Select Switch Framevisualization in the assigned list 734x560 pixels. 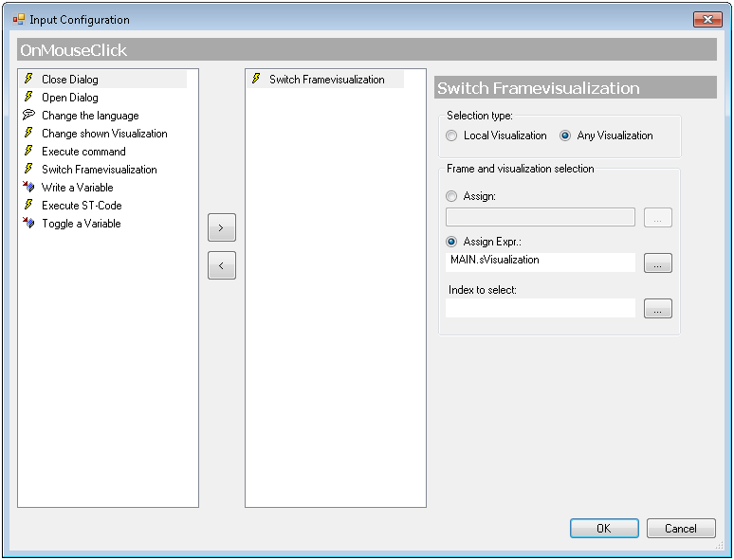click(325, 79)
